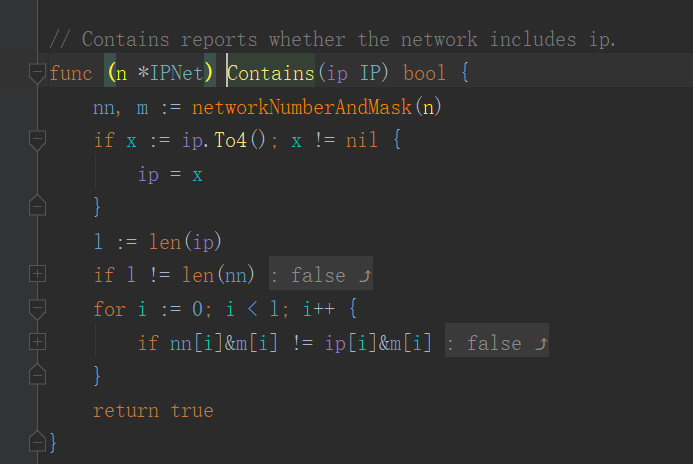Click the 'func' keyword

click(x=71, y=73)
